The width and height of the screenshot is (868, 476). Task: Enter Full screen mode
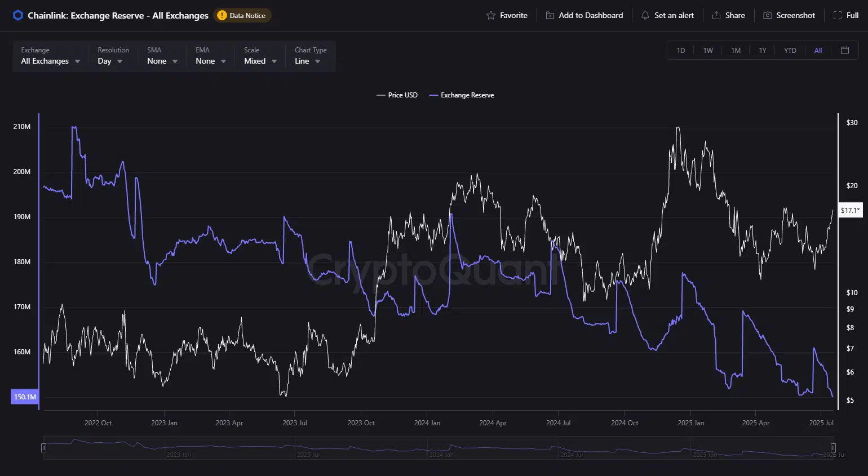pos(838,15)
